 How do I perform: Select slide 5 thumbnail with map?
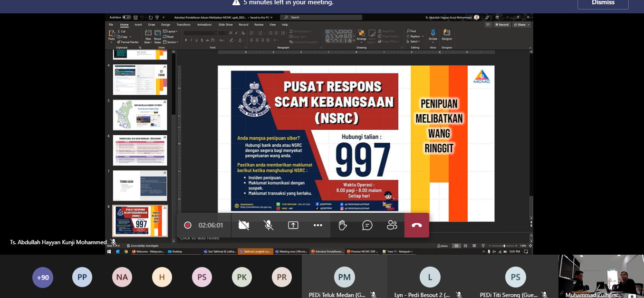[x=140, y=115]
